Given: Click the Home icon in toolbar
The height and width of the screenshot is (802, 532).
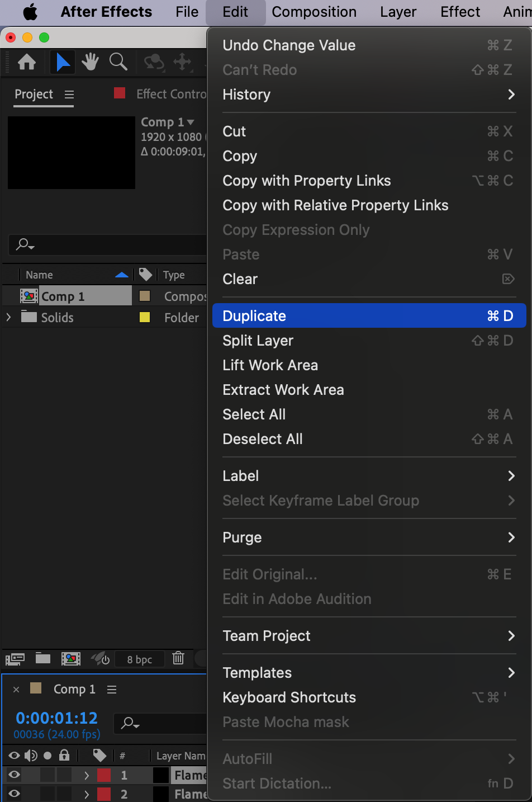Looking at the screenshot, I should [27, 62].
